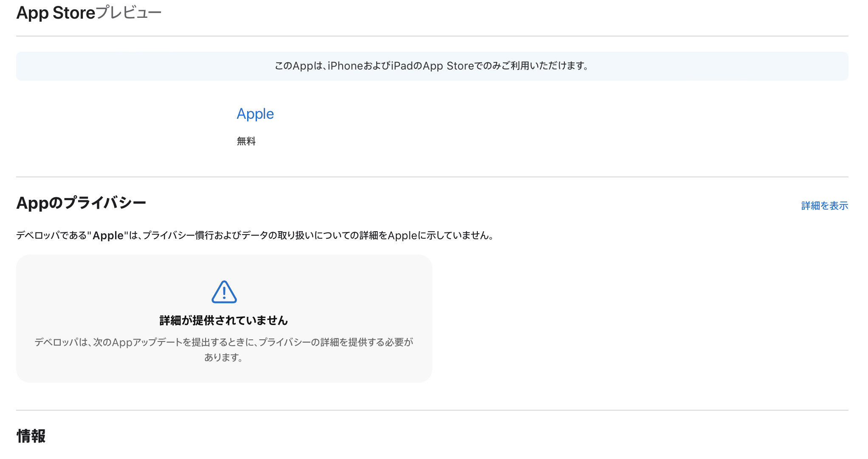
Task: Click the プレビュー text in header
Action: 129,13
